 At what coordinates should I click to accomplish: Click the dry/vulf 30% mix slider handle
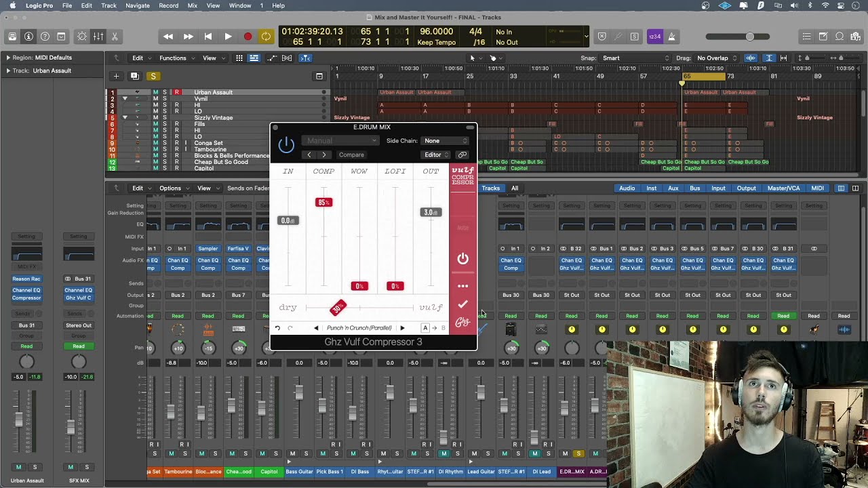click(x=338, y=308)
